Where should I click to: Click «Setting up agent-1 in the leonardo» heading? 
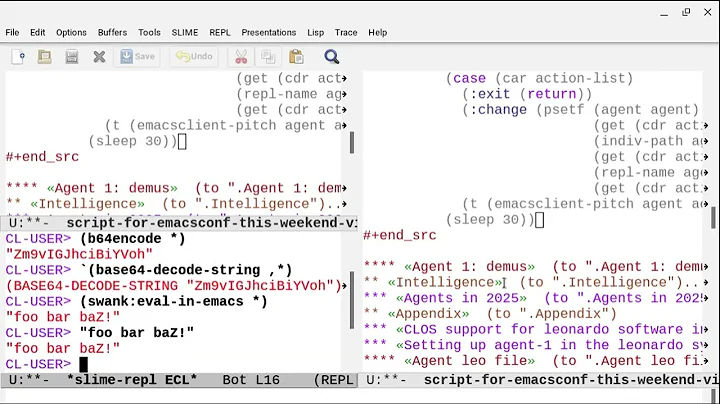click(x=550, y=345)
